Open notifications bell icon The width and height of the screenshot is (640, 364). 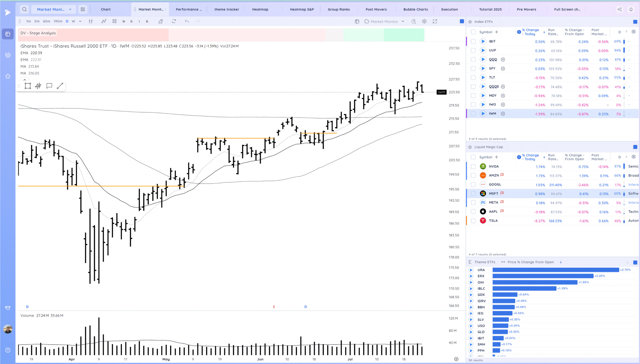[x=631, y=9]
